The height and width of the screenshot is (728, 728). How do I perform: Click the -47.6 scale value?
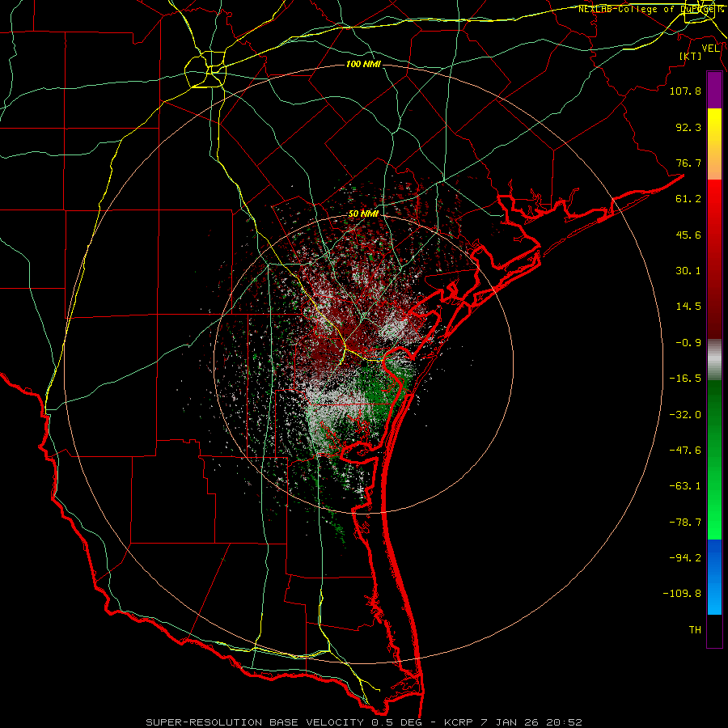click(x=685, y=451)
